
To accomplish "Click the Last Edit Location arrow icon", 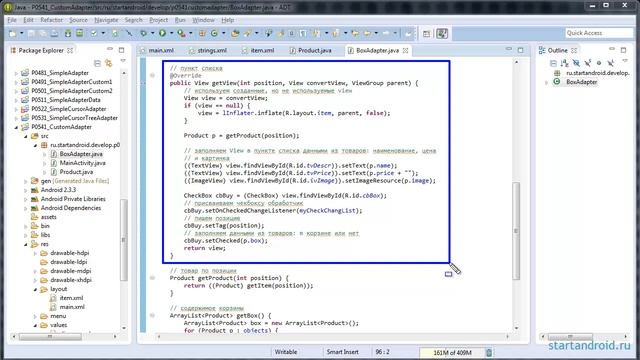I will pyautogui.click(x=355, y=33).
